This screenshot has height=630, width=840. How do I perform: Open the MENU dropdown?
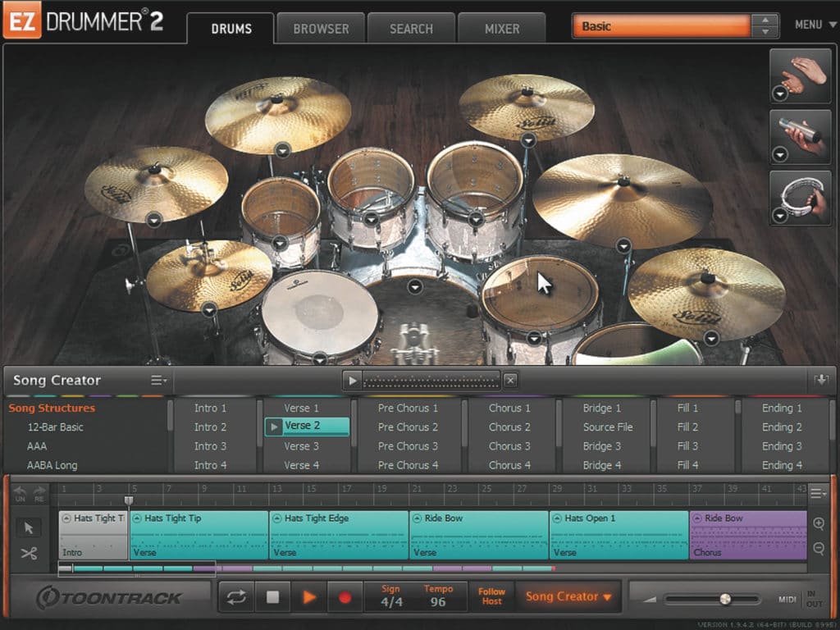point(815,25)
